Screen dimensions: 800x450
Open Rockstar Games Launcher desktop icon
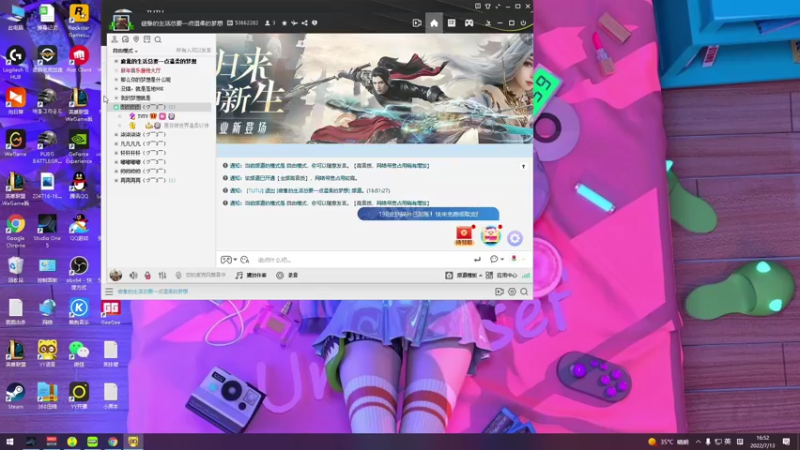pos(79,20)
